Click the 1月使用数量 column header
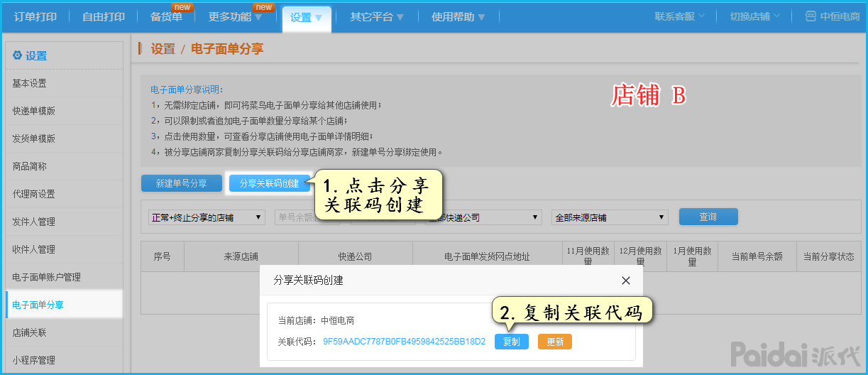Viewport: 868px width, 375px height. click(x=693, y=256)
